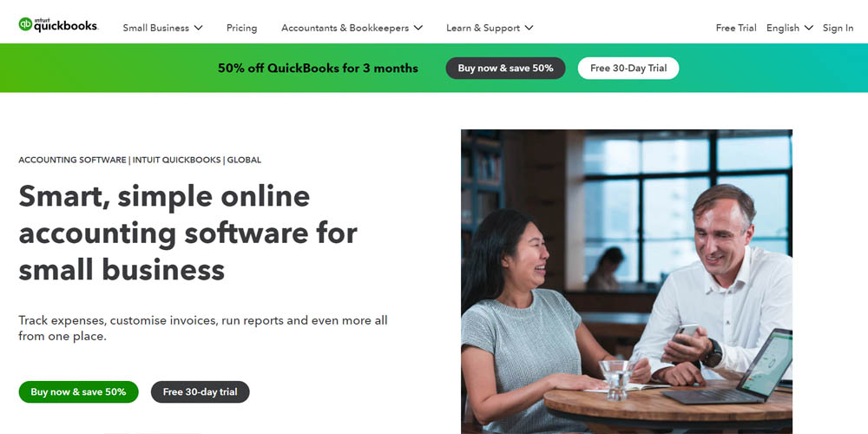Click the green QuickBooks logo icon

pos(25,24)
